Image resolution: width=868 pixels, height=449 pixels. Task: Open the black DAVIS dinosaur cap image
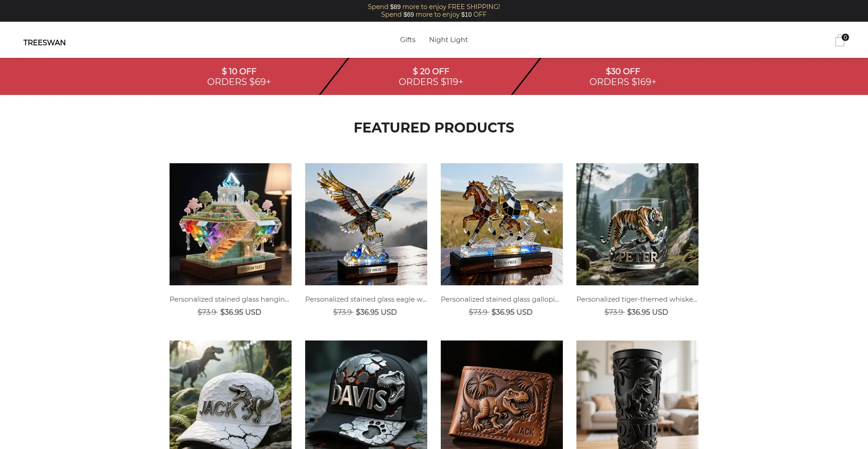tap(366, 395)
